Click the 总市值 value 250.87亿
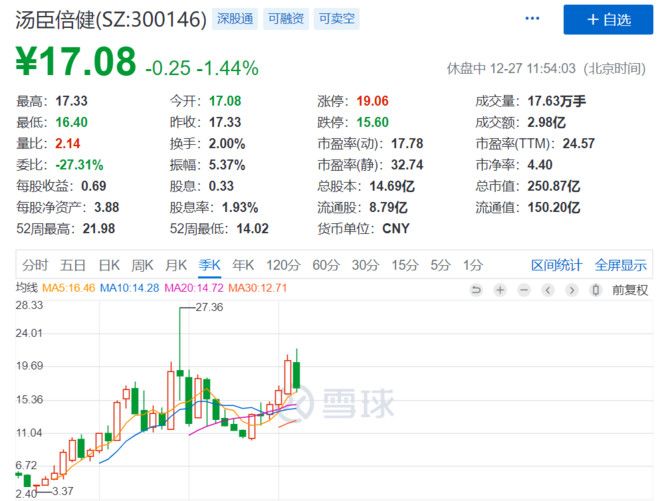 pyautogui.click(x=554, y=186)
